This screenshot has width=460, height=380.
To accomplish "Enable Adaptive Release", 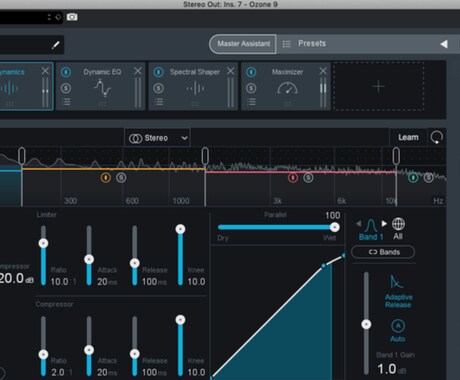I will 398,291.
